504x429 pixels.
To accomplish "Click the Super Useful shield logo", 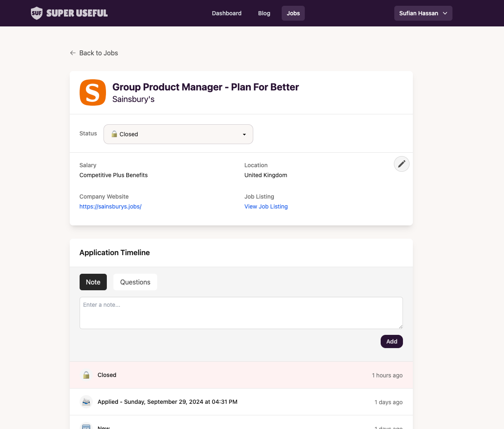I will [x=37, y=13].
